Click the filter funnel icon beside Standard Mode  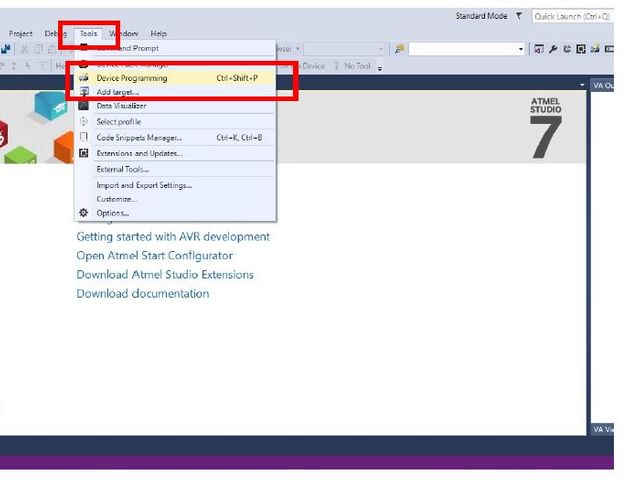519,17
